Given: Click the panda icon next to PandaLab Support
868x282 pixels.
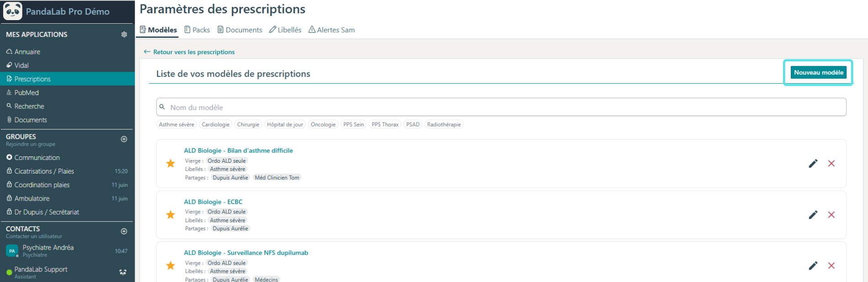Looking at the screenshot, I should pos(123,272).
